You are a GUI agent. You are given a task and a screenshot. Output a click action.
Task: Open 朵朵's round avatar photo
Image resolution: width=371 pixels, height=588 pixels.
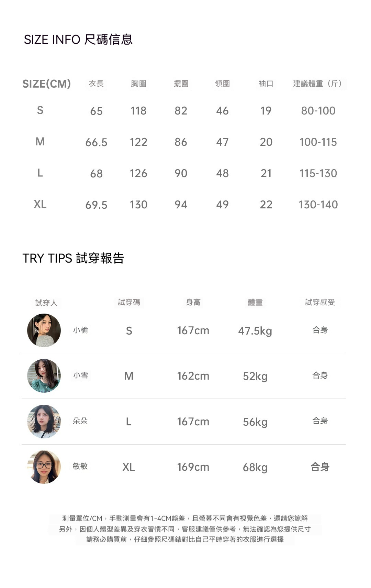pos(44,421)
